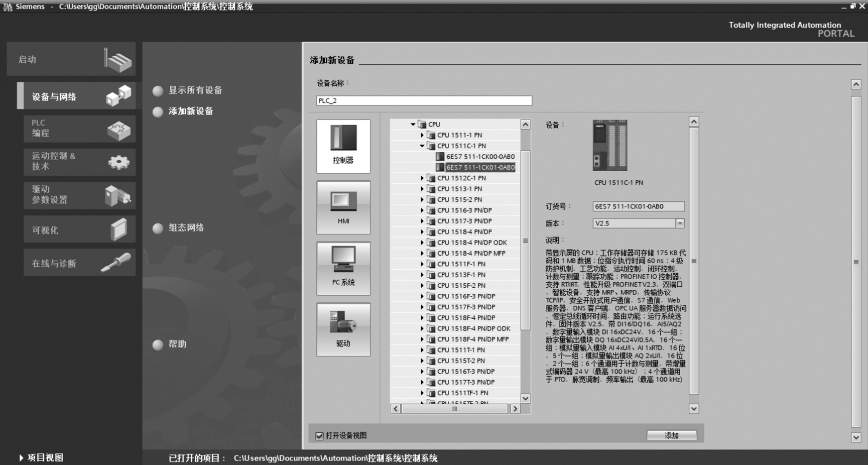
Task: Click the CPU 1511C-1 PN device image
Action: click(x=610, y=145)
